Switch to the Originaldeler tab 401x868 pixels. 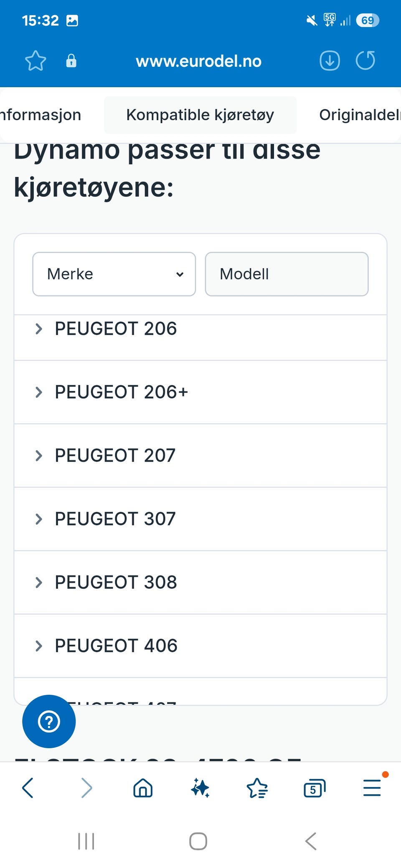358,115
